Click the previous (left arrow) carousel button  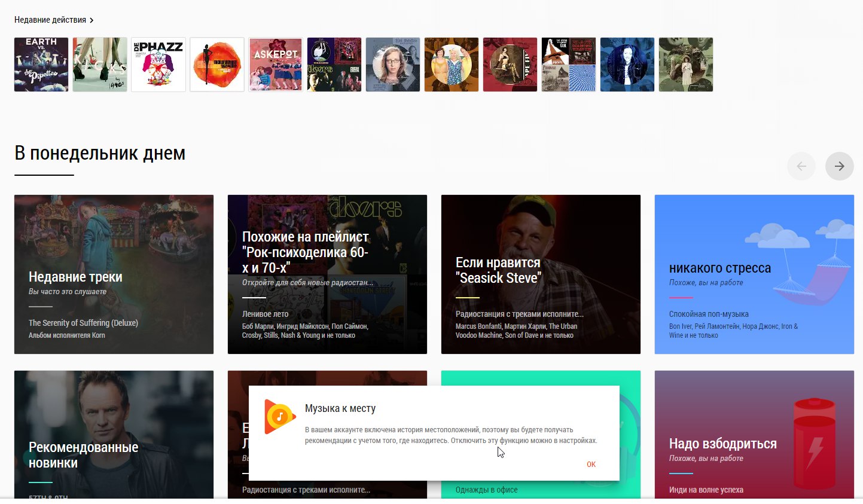click(801, 166)
